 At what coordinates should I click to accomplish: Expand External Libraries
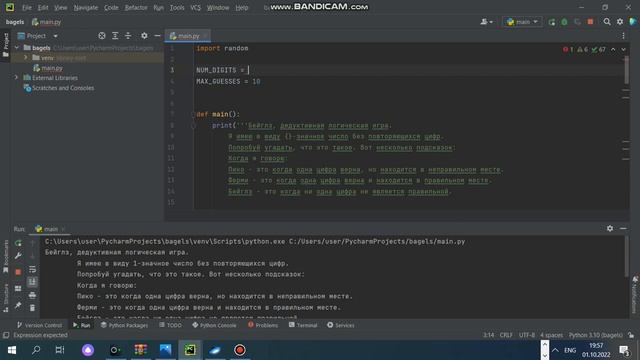(x=17, y=78)
